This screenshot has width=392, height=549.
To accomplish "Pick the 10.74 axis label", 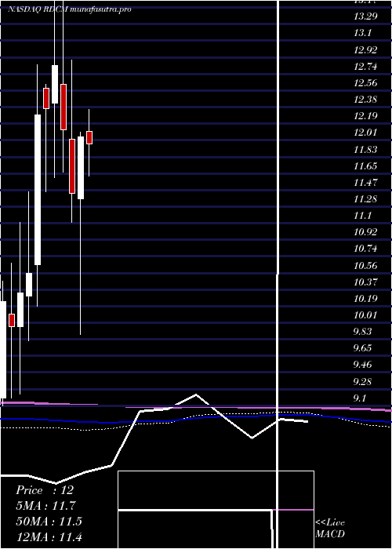I will 365,249.
